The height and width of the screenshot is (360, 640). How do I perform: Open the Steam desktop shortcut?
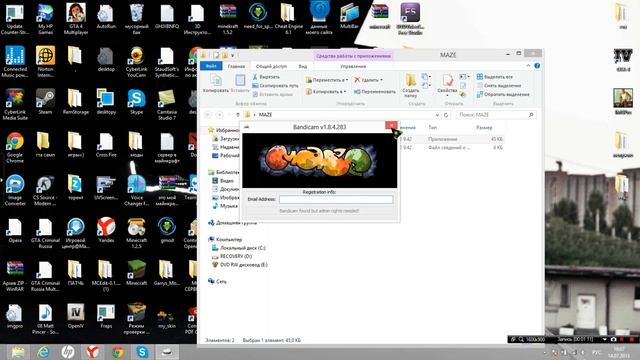click(x=45, y=102)
